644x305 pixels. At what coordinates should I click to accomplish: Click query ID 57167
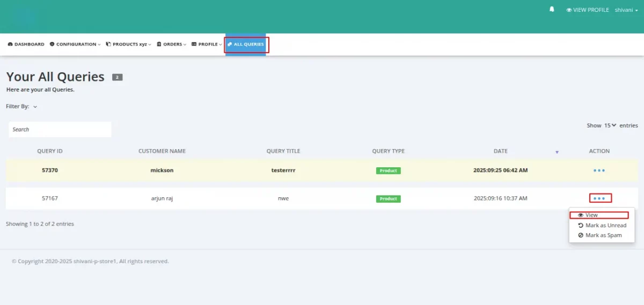click(50, 198)
